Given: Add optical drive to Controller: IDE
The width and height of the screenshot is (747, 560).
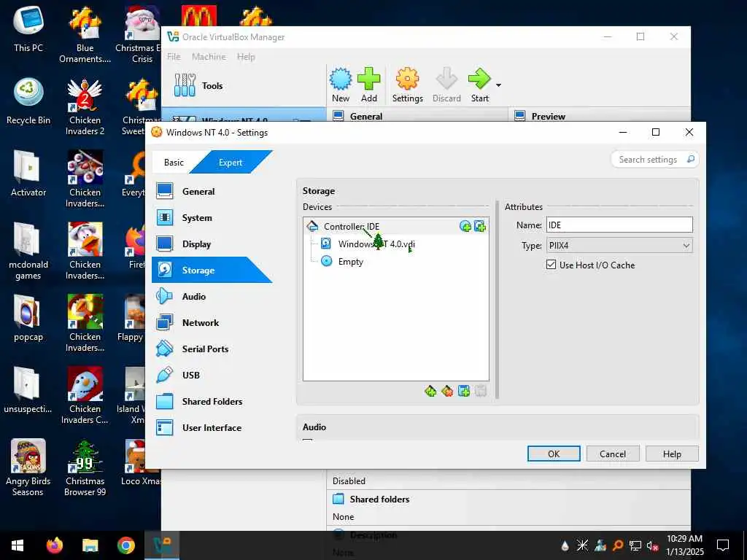Looking at the screenshot, I should click(465, 226).
